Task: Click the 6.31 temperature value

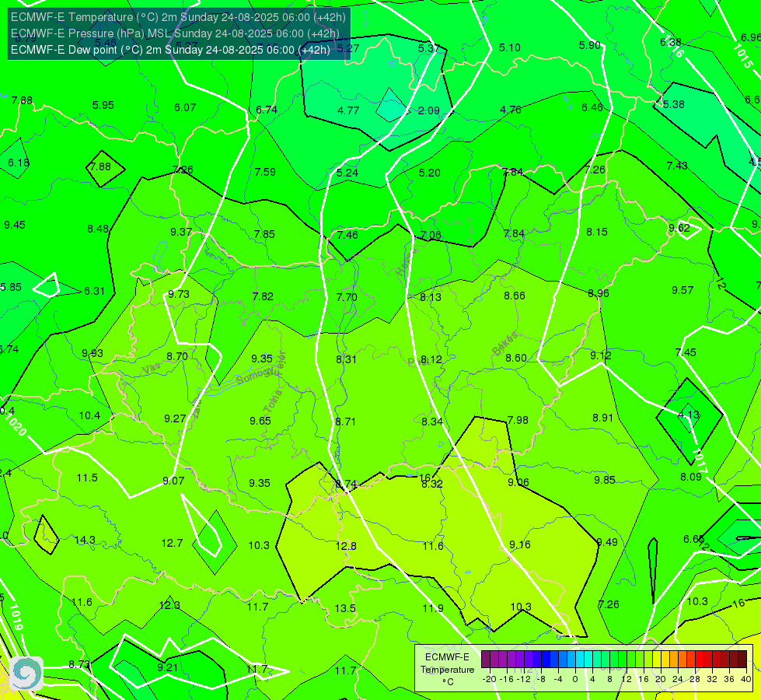Action: 94,291
